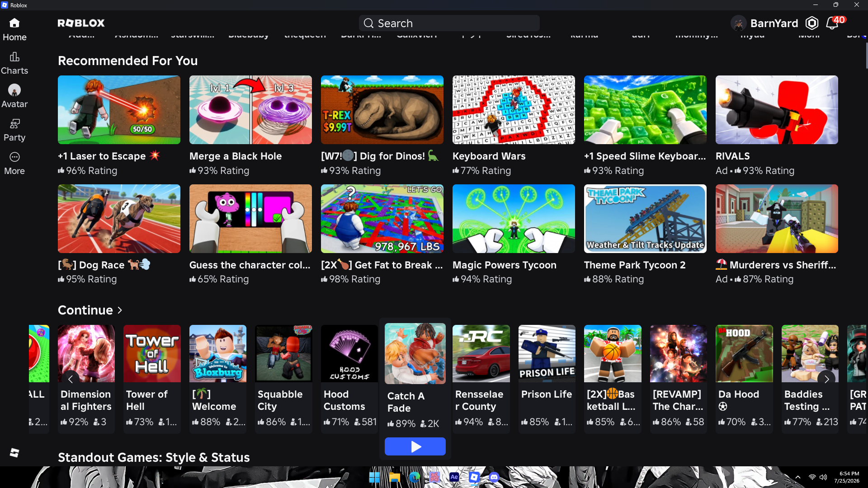This screenshot has height=488, width=868.
Task: Open +1 Speed Slime Keyboard title
Action: 645,156
